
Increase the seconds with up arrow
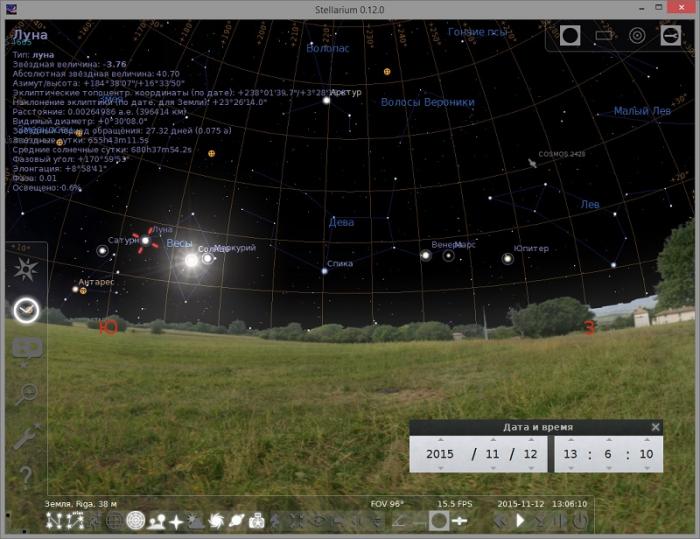click(x=647, y=440)
